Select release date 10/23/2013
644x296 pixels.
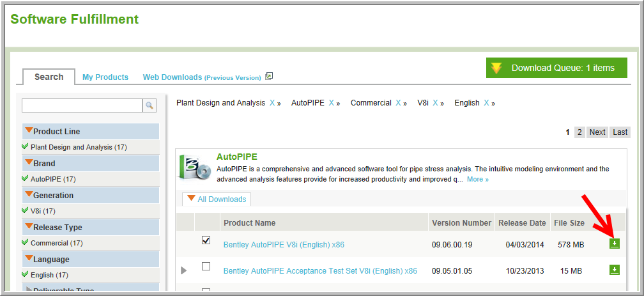point(525,271)
